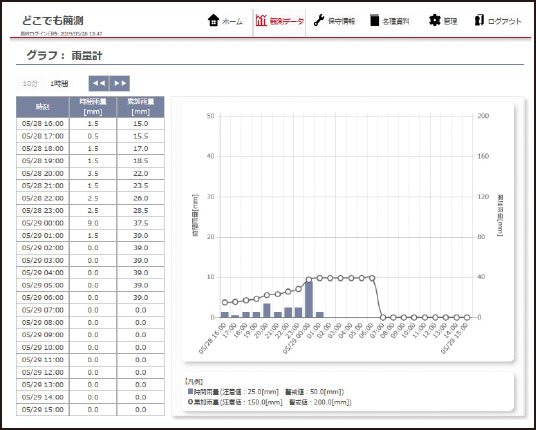Image resolution: width=536 pixels, height=430 pixels.
Task: Select the 1時間 interval view
Action: [59, 83]
